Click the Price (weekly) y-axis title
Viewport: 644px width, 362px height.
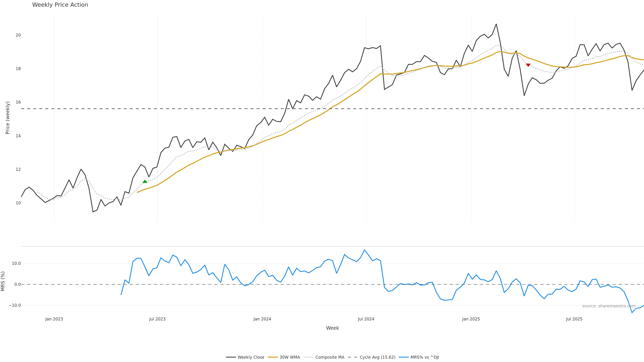(8, 118)
